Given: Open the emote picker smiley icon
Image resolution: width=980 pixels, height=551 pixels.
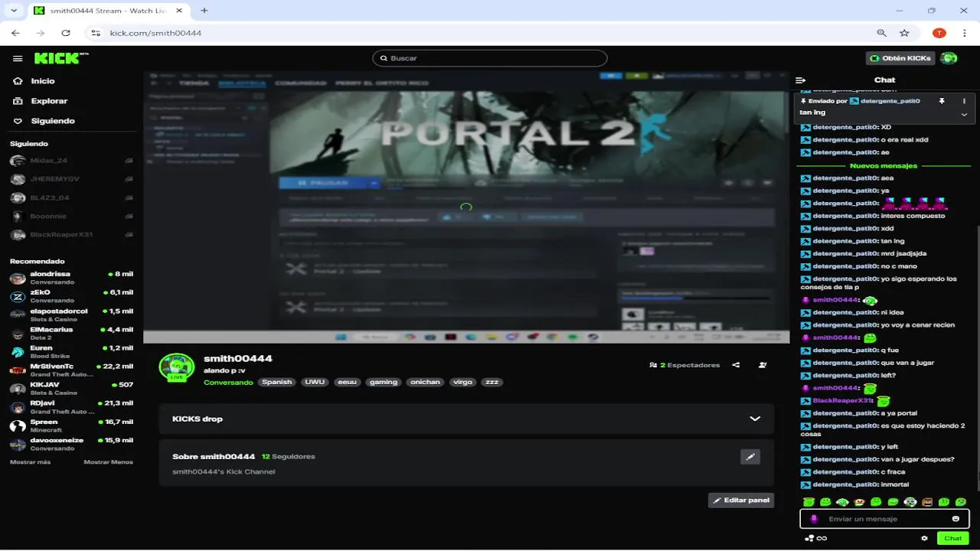Looking at the screenshot, I should tap(955, 519).
